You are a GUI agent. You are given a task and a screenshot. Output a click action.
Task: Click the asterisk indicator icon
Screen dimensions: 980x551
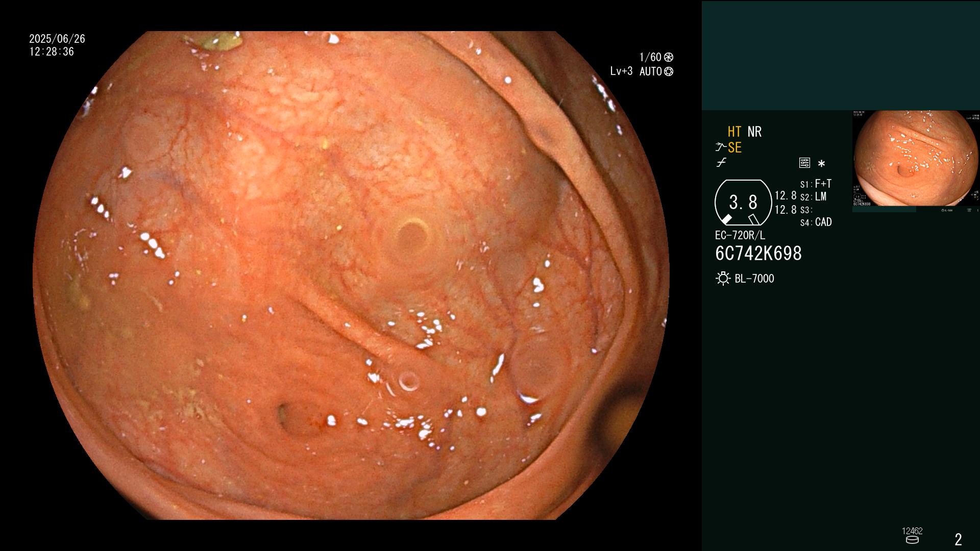point(821,163)
